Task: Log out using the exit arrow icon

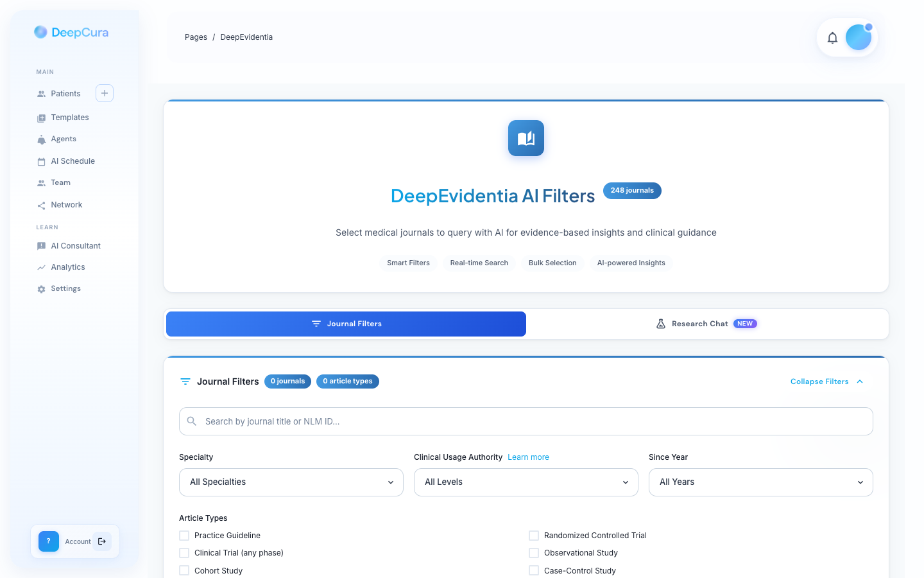Action: 102,541
